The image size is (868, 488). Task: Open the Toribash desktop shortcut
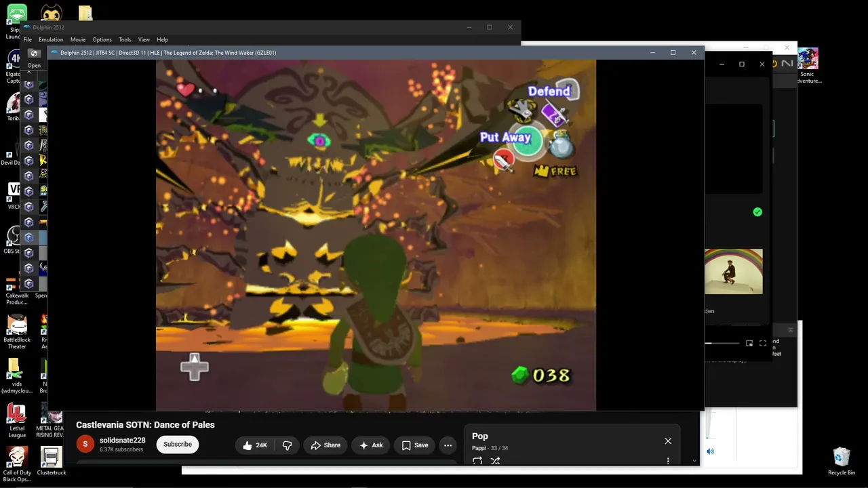14,107
